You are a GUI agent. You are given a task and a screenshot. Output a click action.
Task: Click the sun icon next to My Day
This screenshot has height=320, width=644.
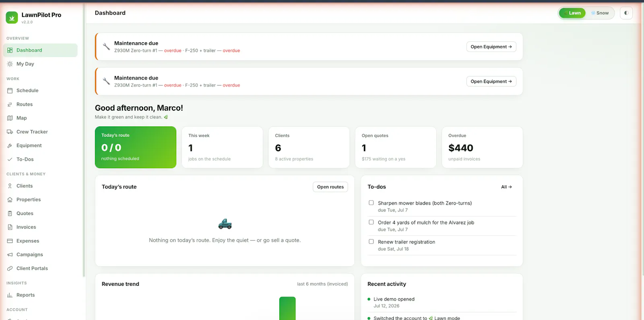(10, 64)
